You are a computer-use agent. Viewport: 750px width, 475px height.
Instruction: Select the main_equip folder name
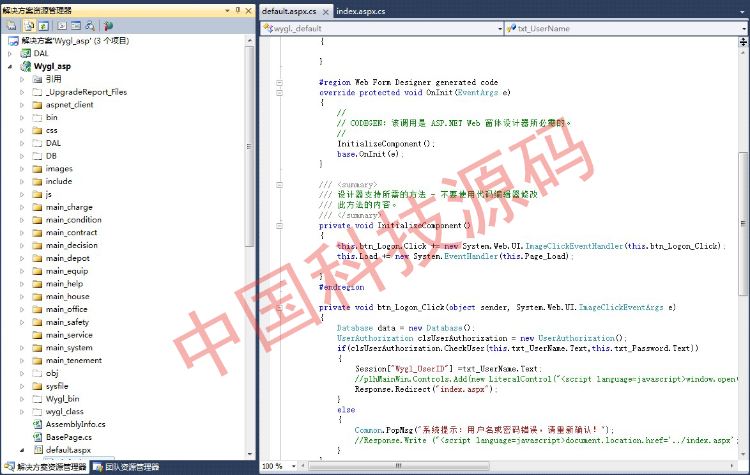67,271
